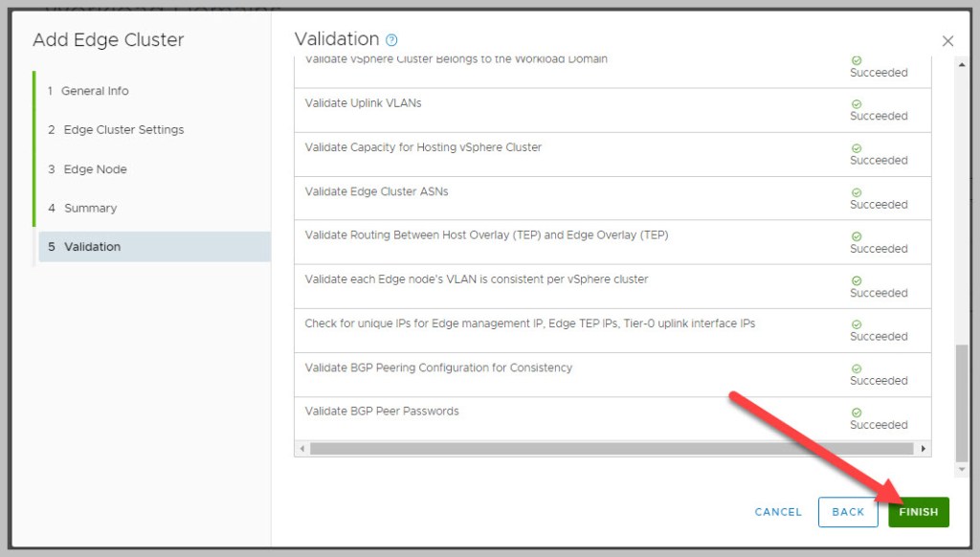Screen dimensions: 980x557
Task: Click success icon for unique IPs check row
Action: (857, 323)
